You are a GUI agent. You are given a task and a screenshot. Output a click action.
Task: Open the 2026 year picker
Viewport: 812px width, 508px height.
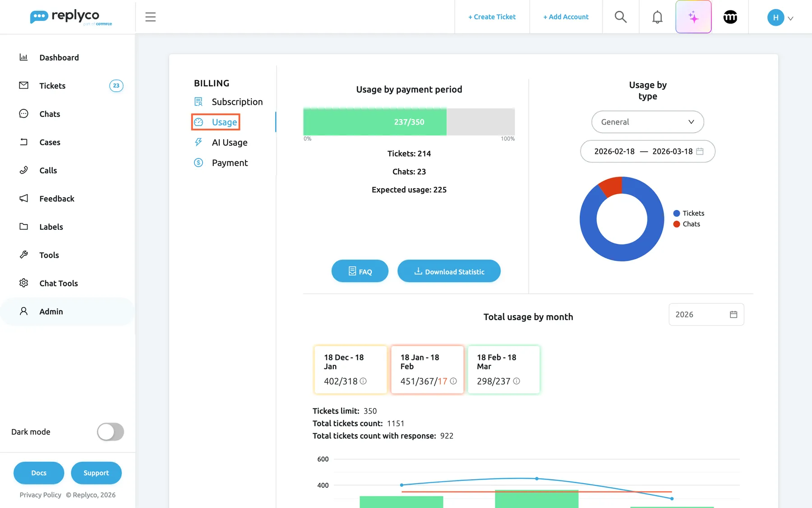pyautogui.click(x=706, y=315)
